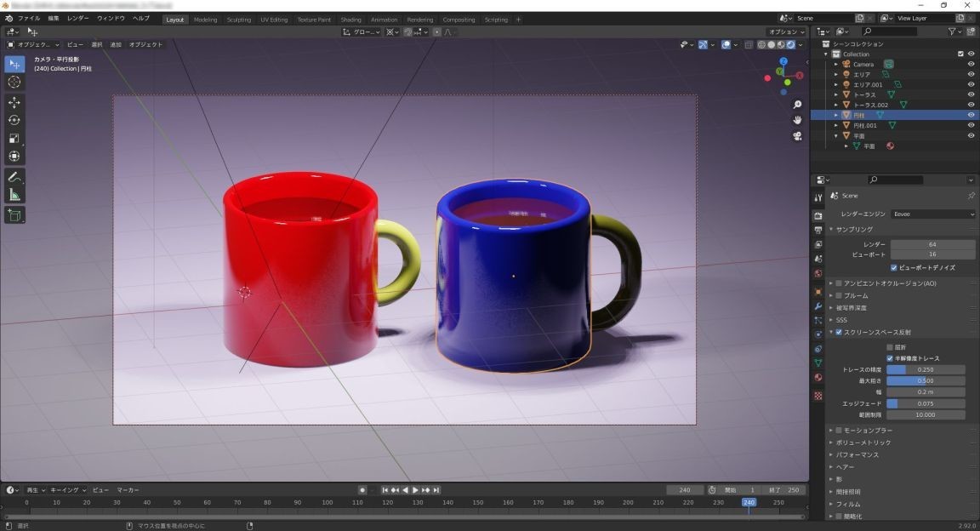Select the Scale tool
The image size is (980, 531).
click(14, 139)
